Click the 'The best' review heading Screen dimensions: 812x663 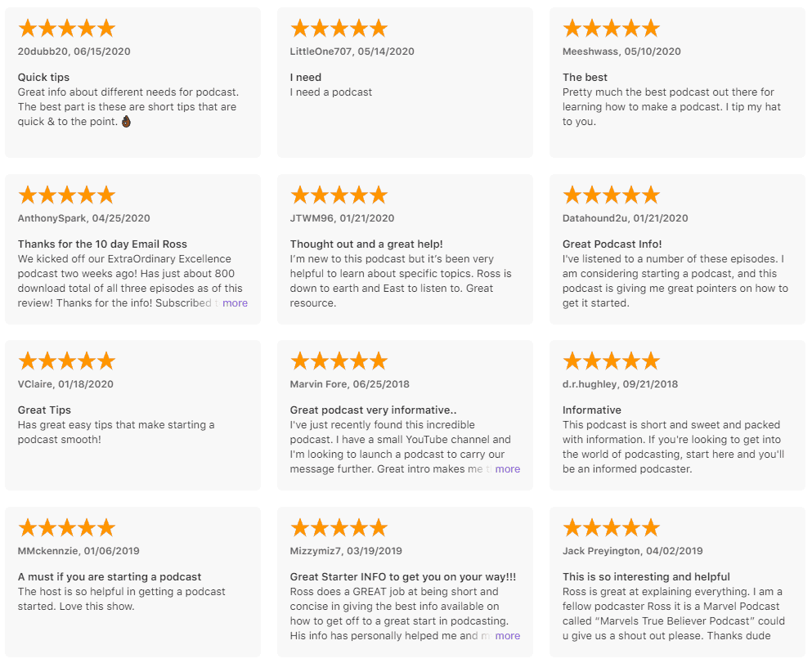pyautogui.click(x=585, y=78)
